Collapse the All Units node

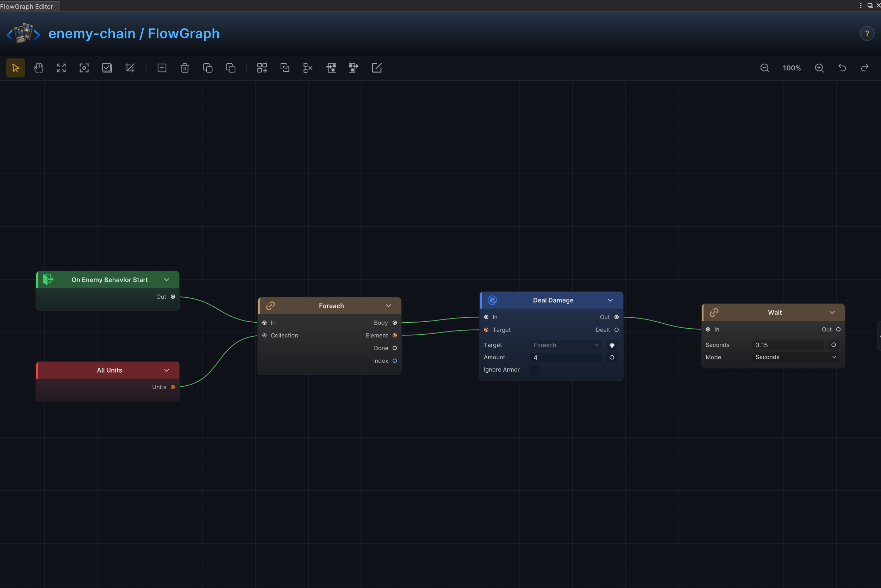pos(167,370)
